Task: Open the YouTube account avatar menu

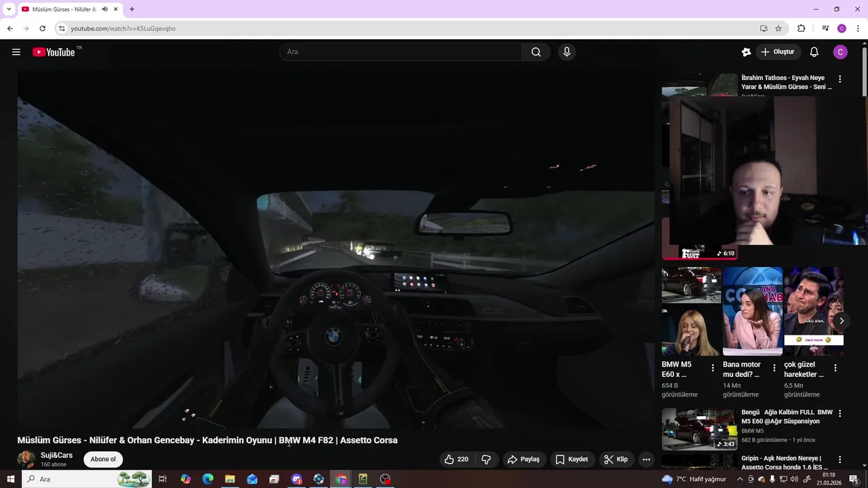Action: 840,52
